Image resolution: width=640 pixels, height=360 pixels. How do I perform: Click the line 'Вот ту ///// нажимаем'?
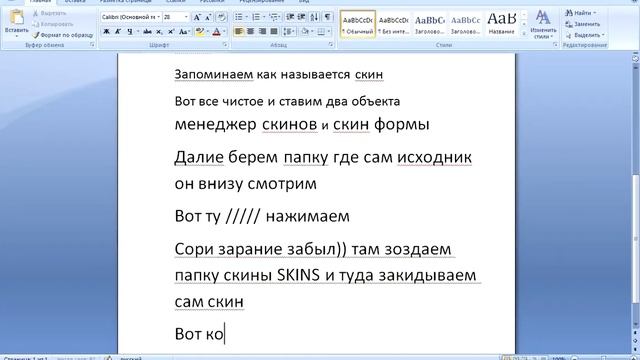tap(262, 216)
